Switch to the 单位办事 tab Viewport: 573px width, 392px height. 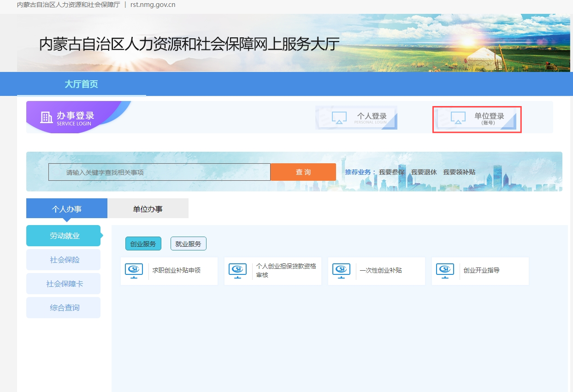coord(148,209)
